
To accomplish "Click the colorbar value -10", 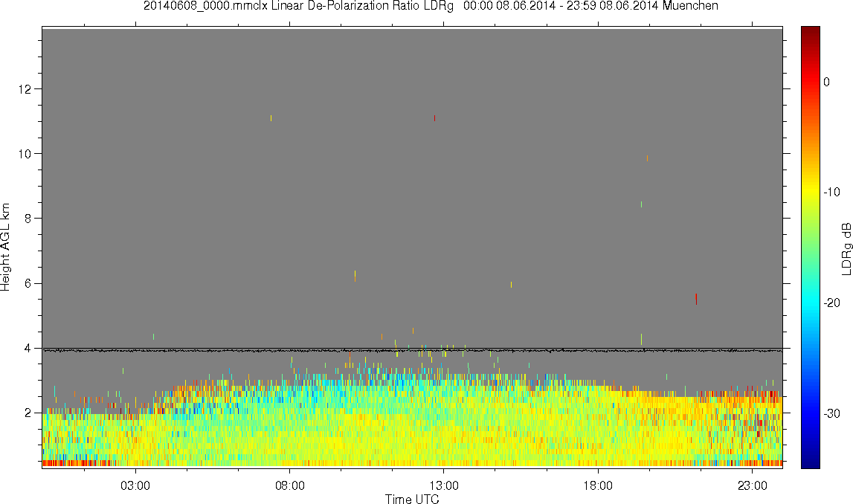I will pyautogui.click(x=831, y=192).
